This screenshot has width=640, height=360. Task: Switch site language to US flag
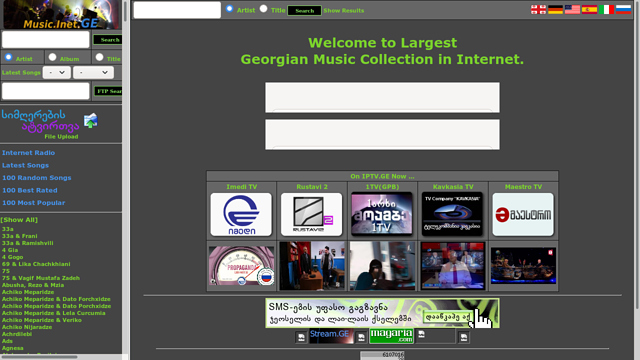coord(572,9)
